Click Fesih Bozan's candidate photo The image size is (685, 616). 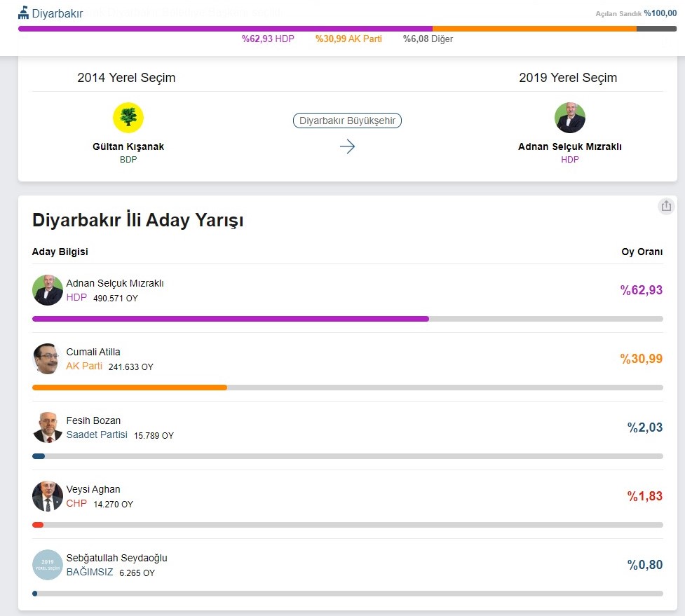(46, 427)
